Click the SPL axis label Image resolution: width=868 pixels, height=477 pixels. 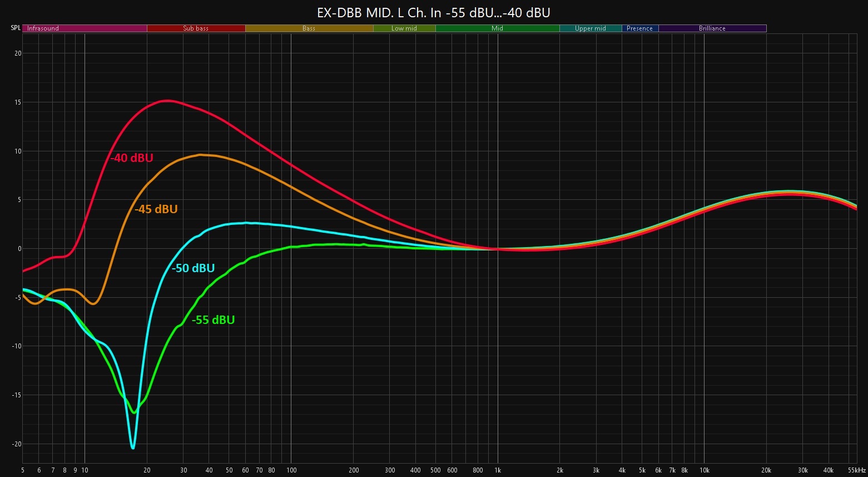(x=16, y=28)
